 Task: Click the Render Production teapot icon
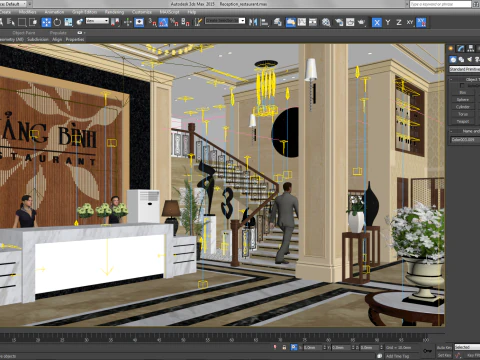click(361, 22)
